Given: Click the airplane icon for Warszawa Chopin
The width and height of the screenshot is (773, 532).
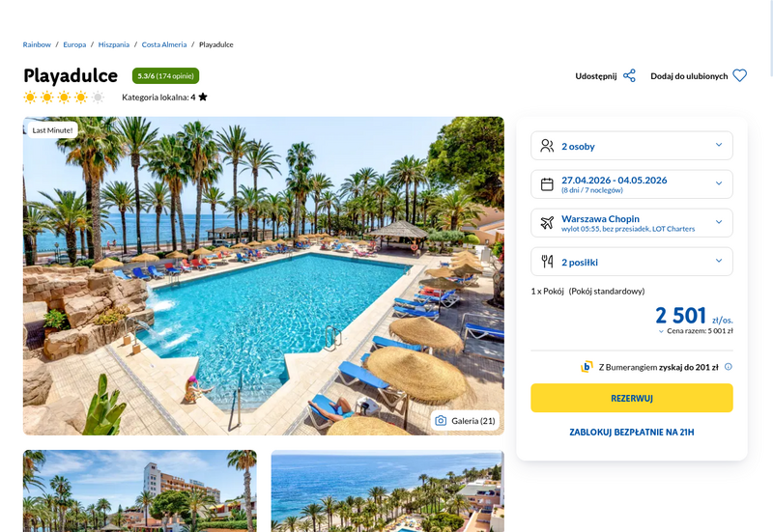Looking at the screenshot, I should click(547, 223).
